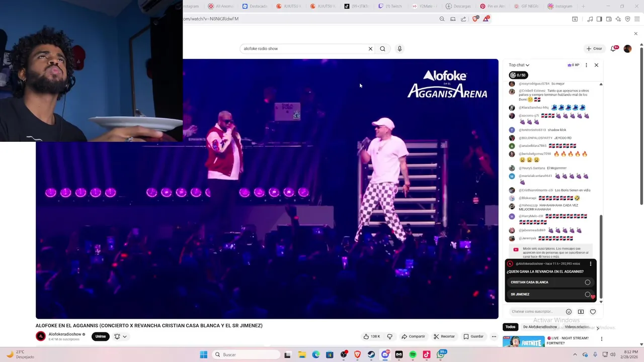644x362 pixels.
Task: Click the YouTube search magnifier button
Action: tap(382, 49)
